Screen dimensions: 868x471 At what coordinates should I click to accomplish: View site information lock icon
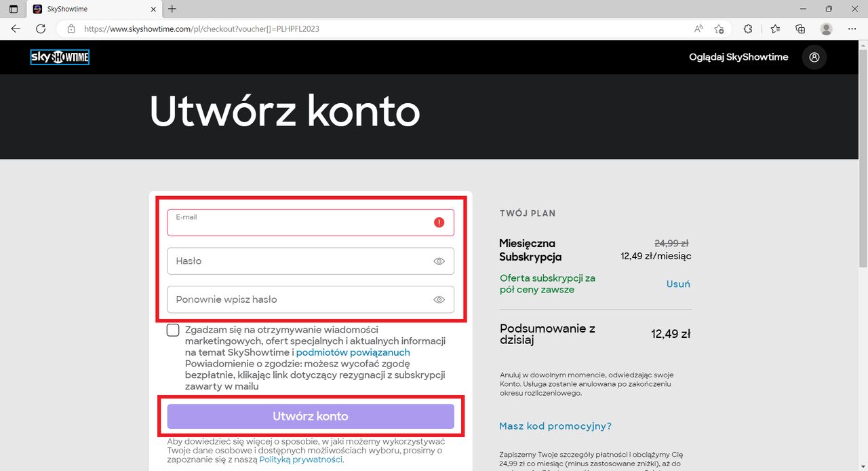71,29
